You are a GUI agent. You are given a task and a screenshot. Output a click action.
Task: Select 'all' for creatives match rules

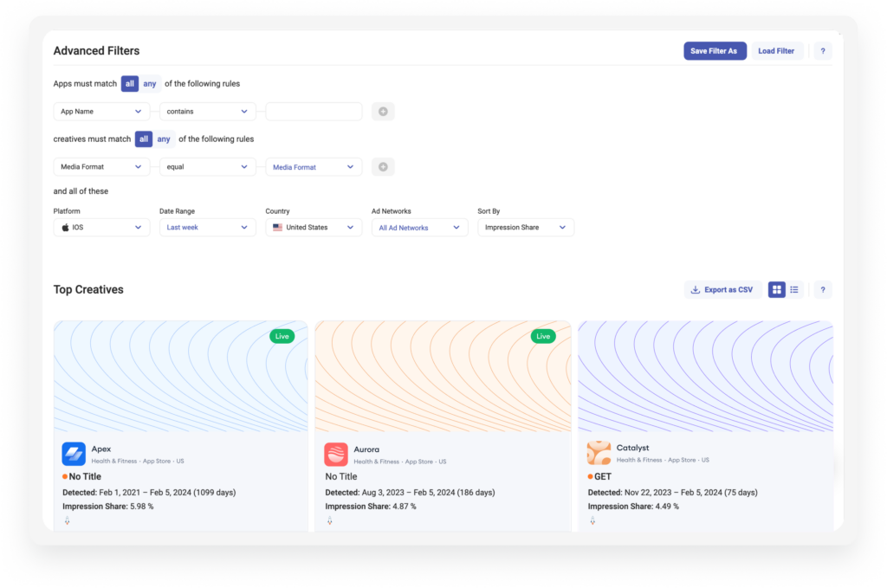pyautogui.click(x=144, y=139)
